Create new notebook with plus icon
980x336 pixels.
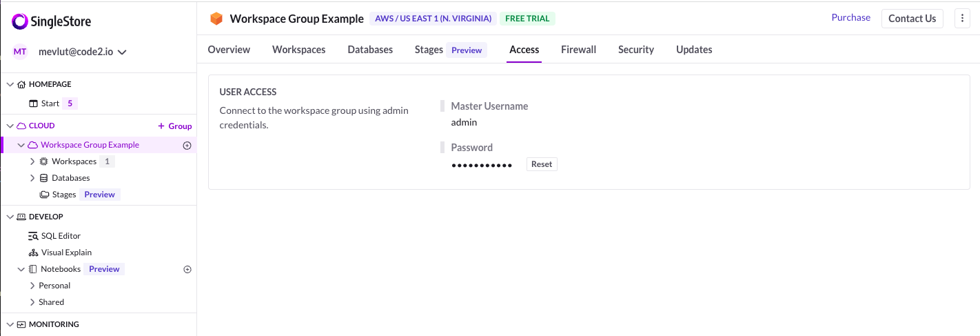click(x=187, y=270)
